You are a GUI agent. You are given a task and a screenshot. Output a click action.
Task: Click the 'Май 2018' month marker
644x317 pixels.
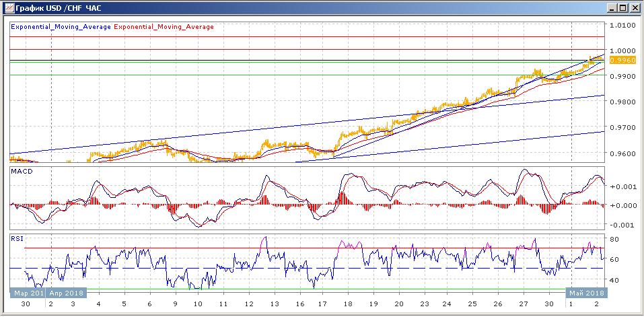pos(585,293)
